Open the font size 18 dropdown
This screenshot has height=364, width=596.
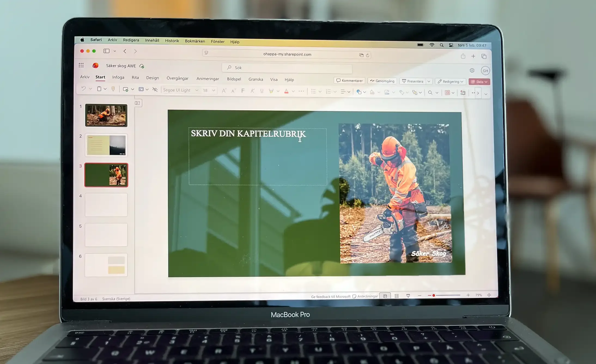pos(214,90)
